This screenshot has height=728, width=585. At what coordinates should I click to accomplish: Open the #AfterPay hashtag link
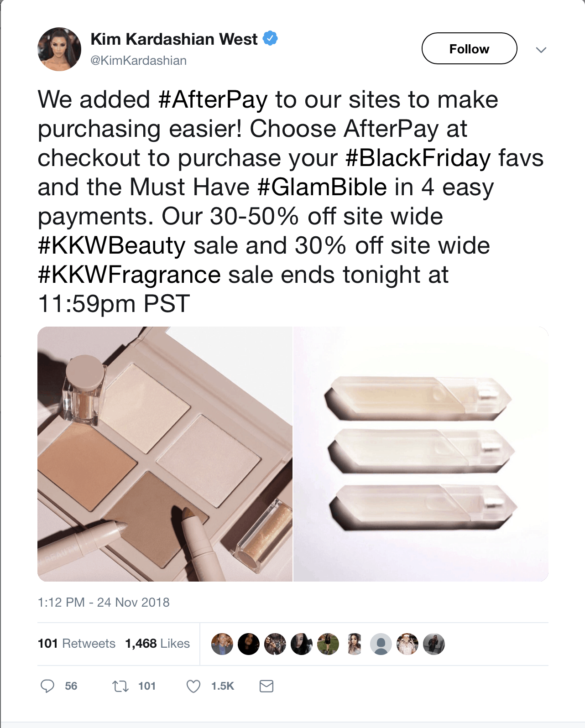tap(213, 99)
